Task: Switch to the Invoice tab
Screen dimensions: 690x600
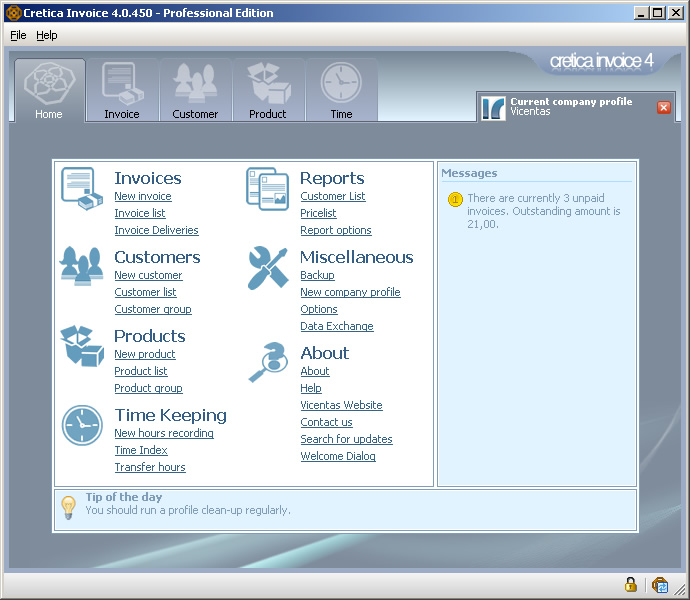Action: 122,90
